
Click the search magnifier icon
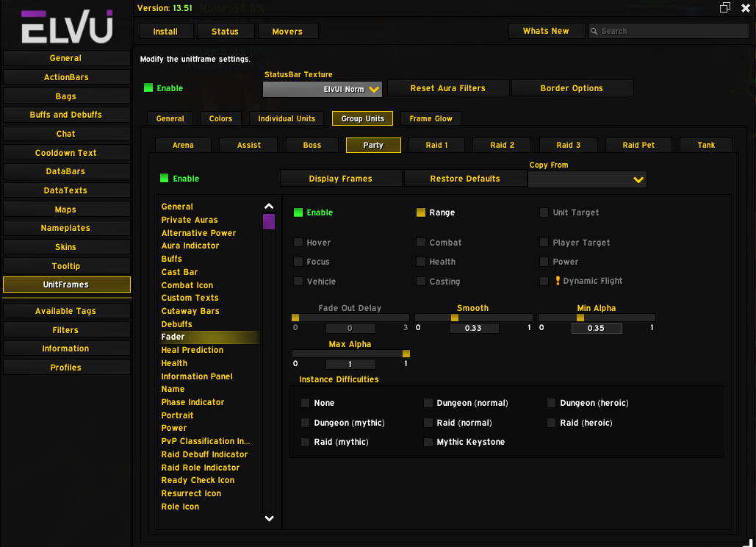[595, 31]
